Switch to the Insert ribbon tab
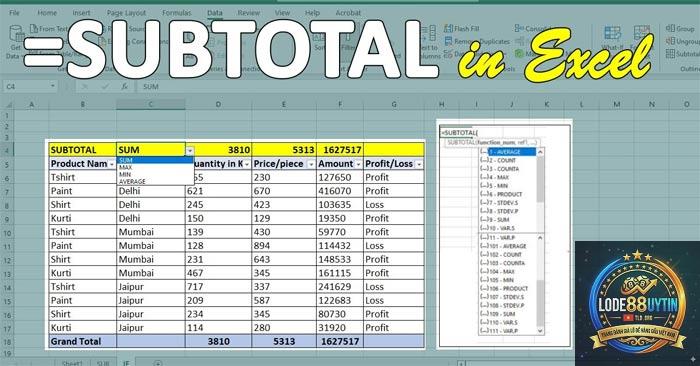700x366 pixels. click(82, 13)
